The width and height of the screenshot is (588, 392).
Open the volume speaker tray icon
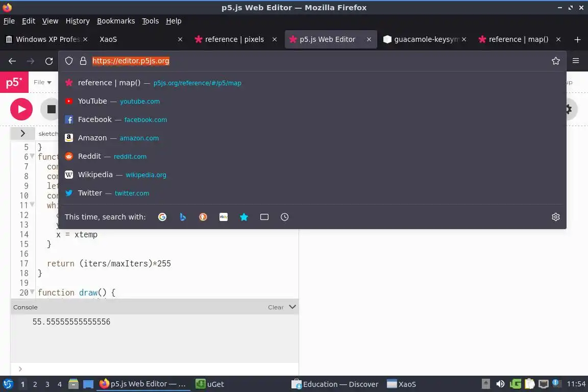point(500,384)
